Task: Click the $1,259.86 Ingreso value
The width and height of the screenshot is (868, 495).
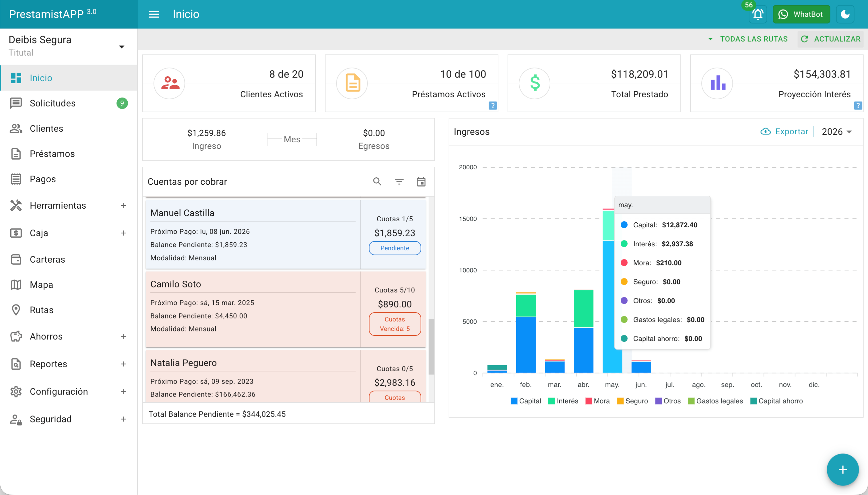Action: pyautogui.click(x=206, y=133)
